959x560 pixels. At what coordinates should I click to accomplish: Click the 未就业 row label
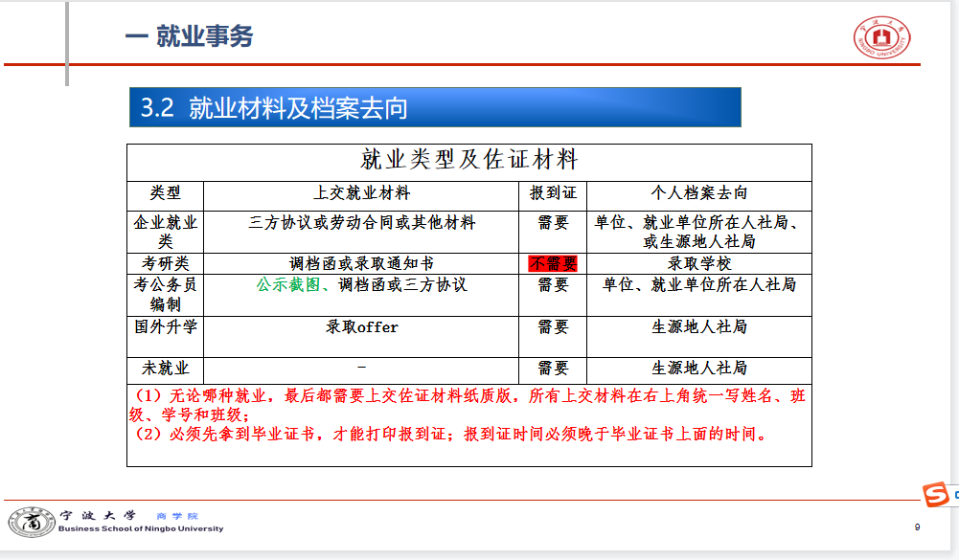coord(166,369)
